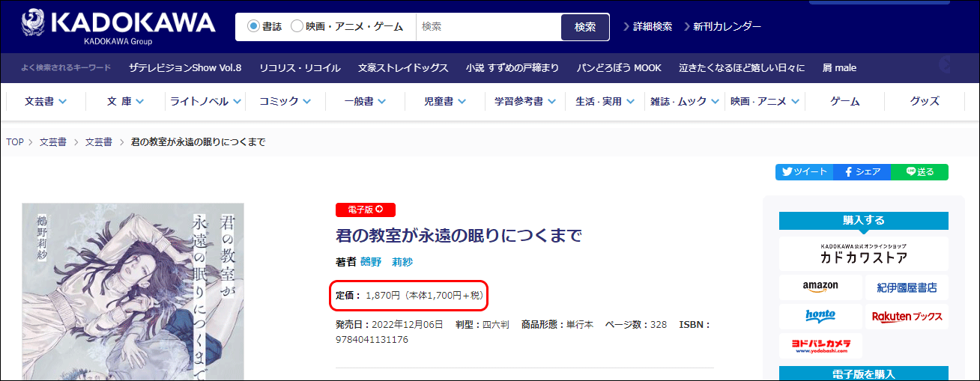
Task: Open keyword 小説 すずめの戸締まり
Action: 512,67
